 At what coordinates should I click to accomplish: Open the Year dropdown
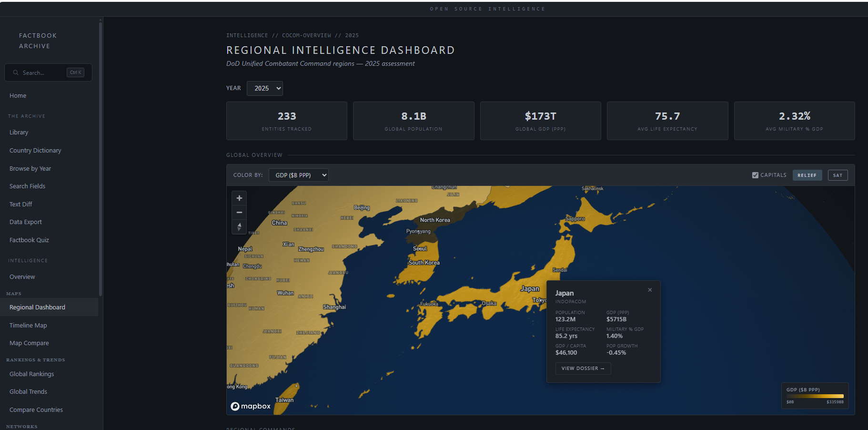tap(265, 88)
